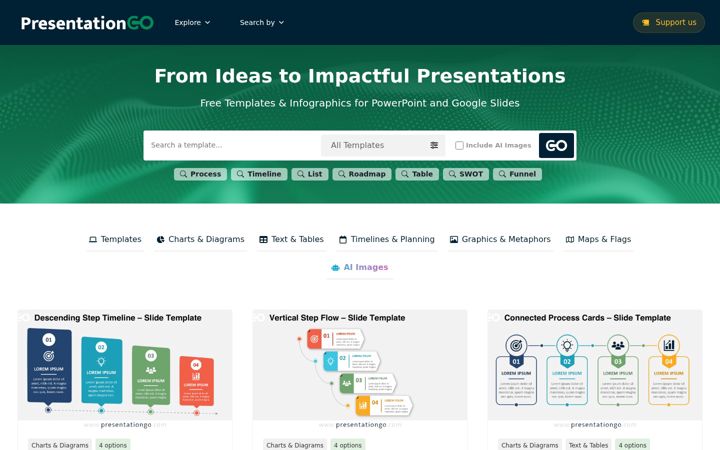Select the Funnel search tag
Screen dimensions: 720x450
pos(517,174)
